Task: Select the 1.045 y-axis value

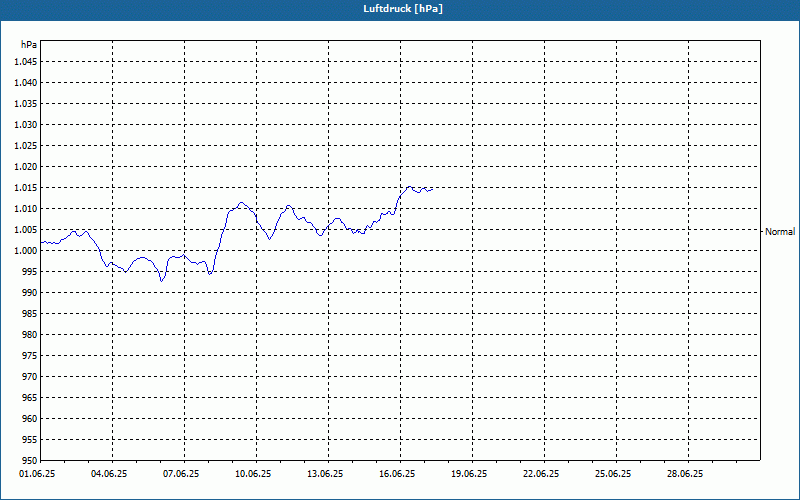Action: click(26, 62)
